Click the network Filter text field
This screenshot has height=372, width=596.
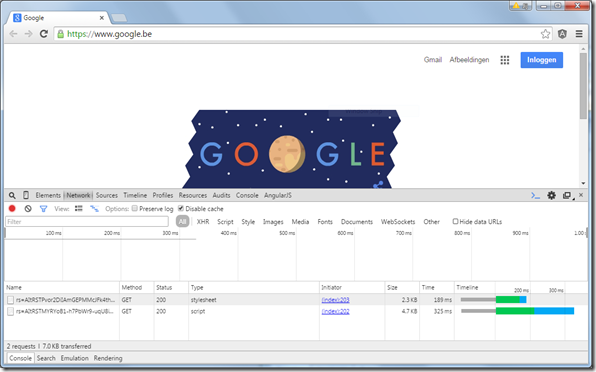(x=87, y=222)
